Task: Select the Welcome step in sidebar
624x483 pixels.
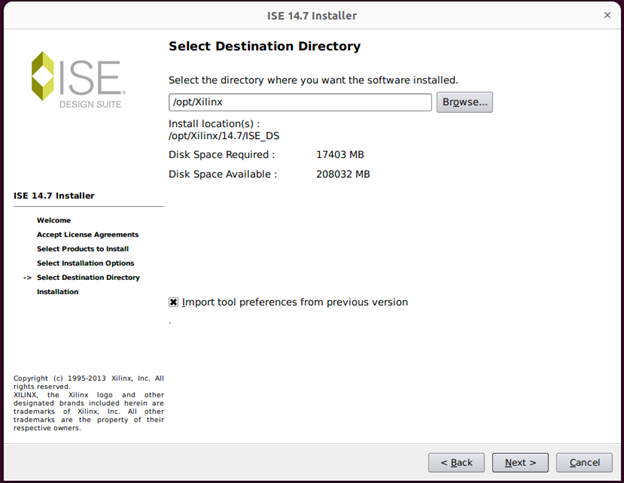Action: pos(54,220)
